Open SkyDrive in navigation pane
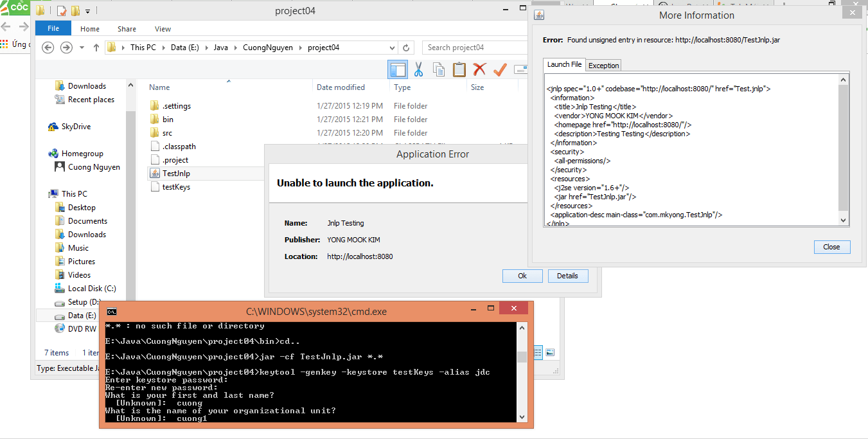The height and width of the screenshot is (439, 868). coord(76,127)
